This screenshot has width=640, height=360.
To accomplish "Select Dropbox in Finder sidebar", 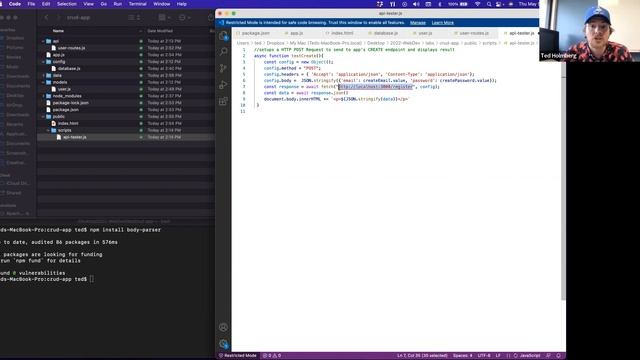I will pyautogui.click(x=15, y=38).
